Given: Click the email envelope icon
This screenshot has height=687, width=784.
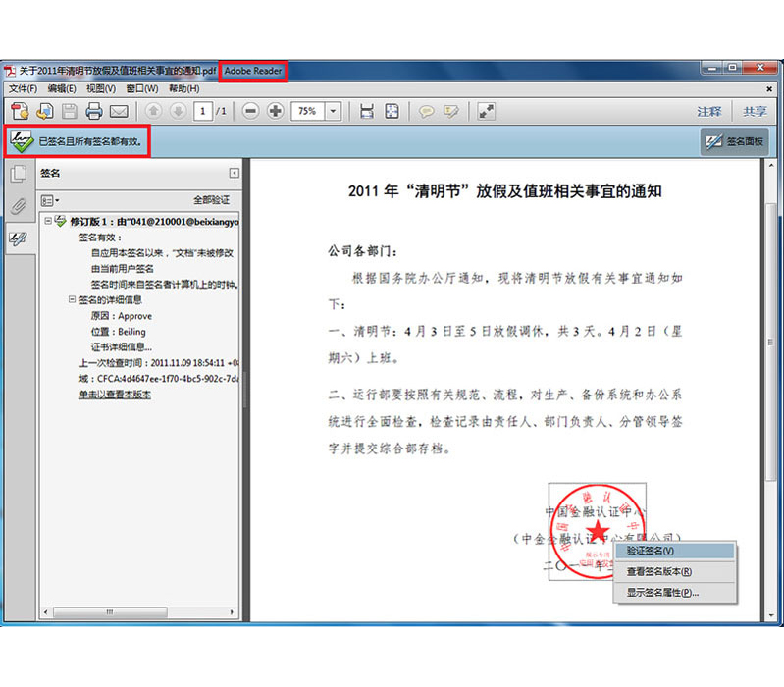Looking at the screenshot, I should [x=119, y=111].
